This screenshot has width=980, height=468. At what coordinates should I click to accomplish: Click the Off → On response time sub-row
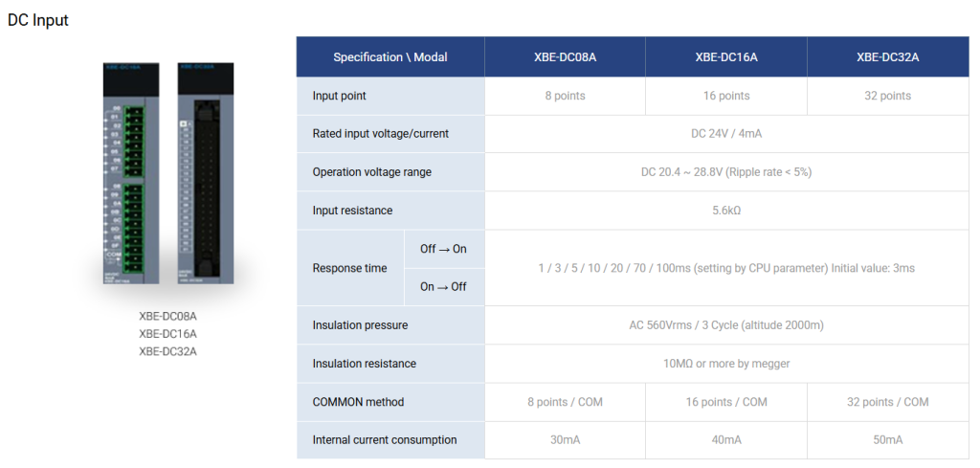[x=443, y=249]
